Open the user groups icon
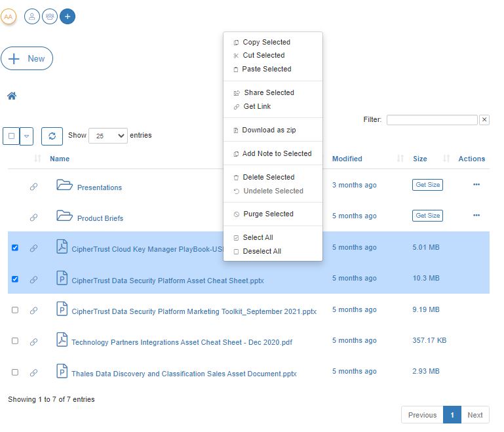The height and width of the screenshot is (432, 504). pyautogui.click(x=50, y=16)
